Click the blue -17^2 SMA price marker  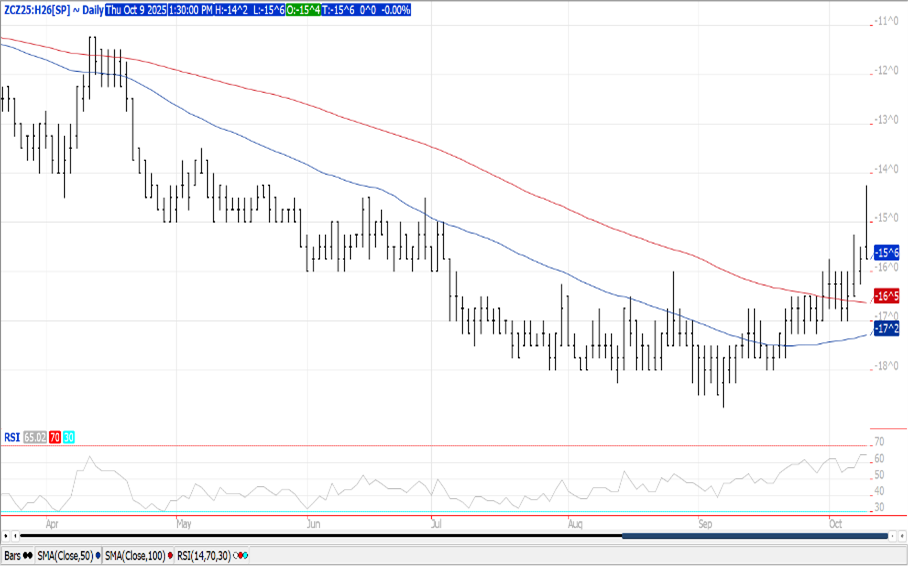(x=886, y=328)
